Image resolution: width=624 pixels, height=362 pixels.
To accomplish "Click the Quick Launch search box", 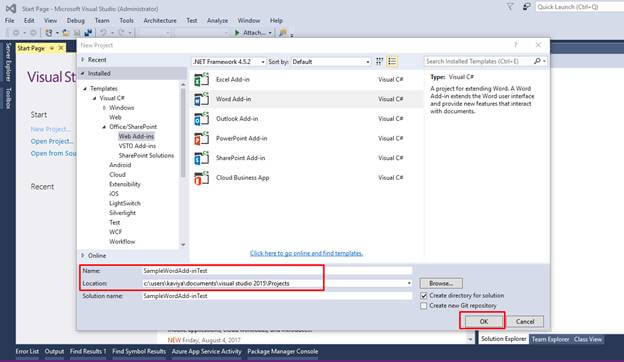I will tap(579, 7).
